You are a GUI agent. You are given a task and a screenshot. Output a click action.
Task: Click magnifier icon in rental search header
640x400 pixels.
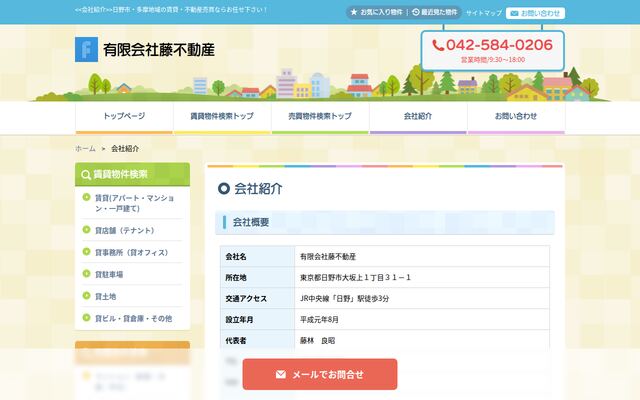click(x=86, y=175)
